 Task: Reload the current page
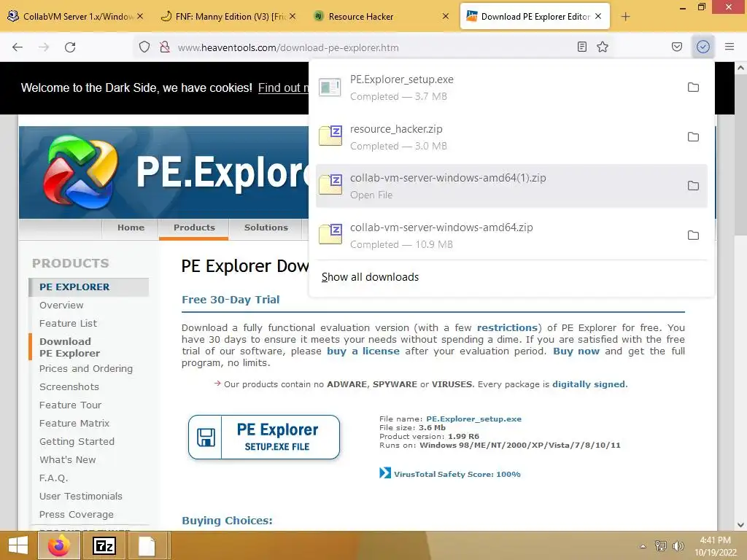pos(70,47)
